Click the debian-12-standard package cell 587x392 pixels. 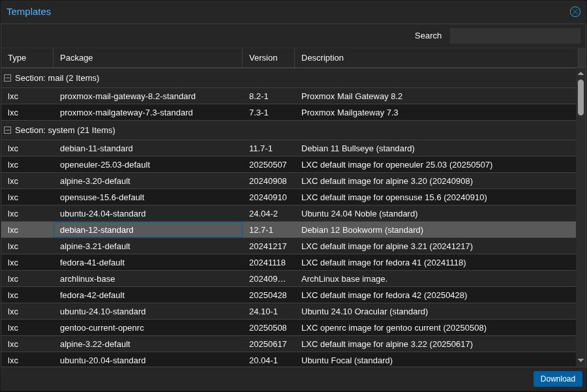(148, 230)
